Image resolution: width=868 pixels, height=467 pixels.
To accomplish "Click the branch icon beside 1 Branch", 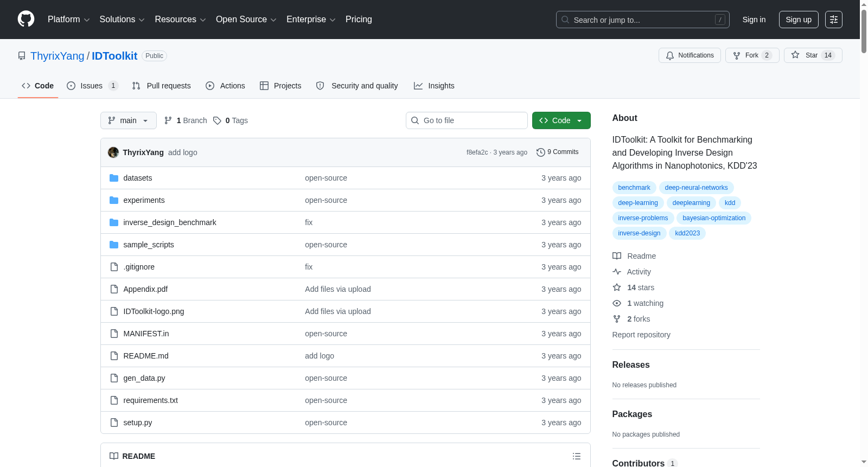I will [168, 120].
